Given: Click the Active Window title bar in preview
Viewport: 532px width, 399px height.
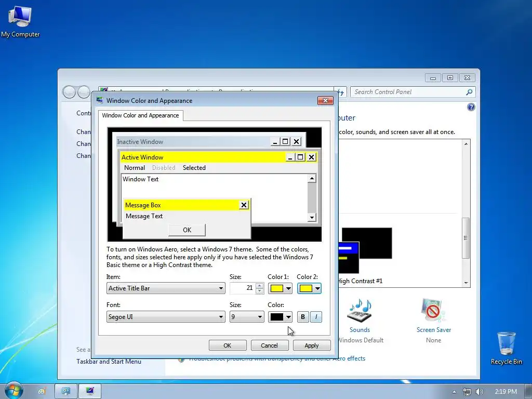Looking at the screenshot, I should 219,157.
